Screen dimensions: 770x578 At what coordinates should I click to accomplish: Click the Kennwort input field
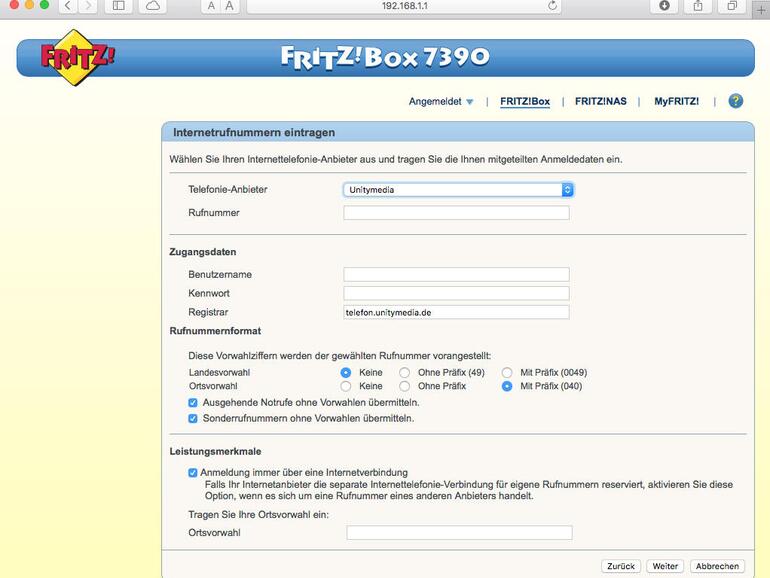pos(456,293)
